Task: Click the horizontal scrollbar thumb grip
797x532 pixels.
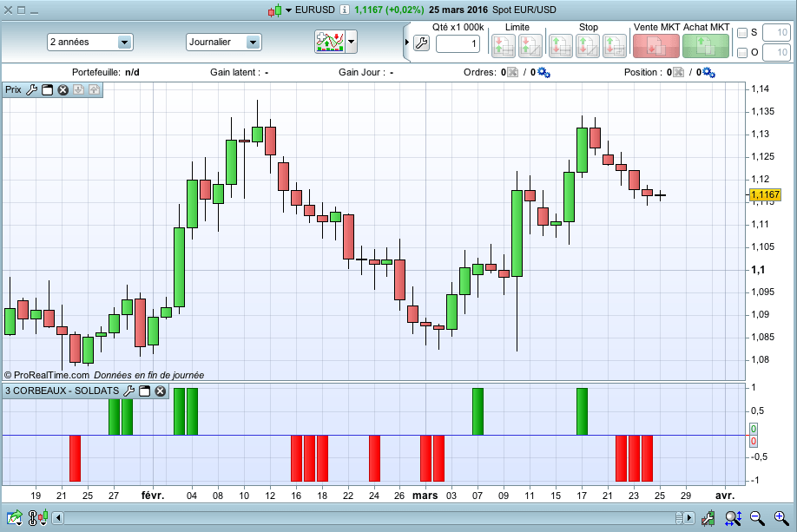Action: pyautogui.click(x=679, y=518)
